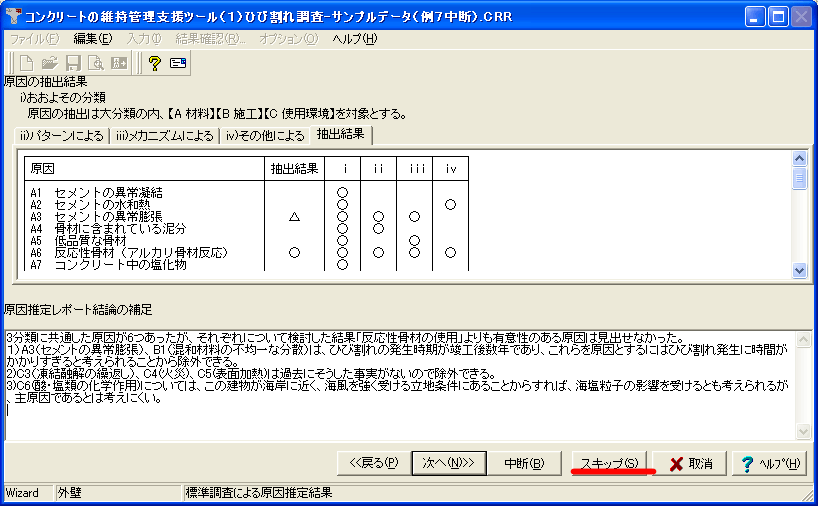
Task: Click the Wizard status bar entry
Action: coord(29,493)
